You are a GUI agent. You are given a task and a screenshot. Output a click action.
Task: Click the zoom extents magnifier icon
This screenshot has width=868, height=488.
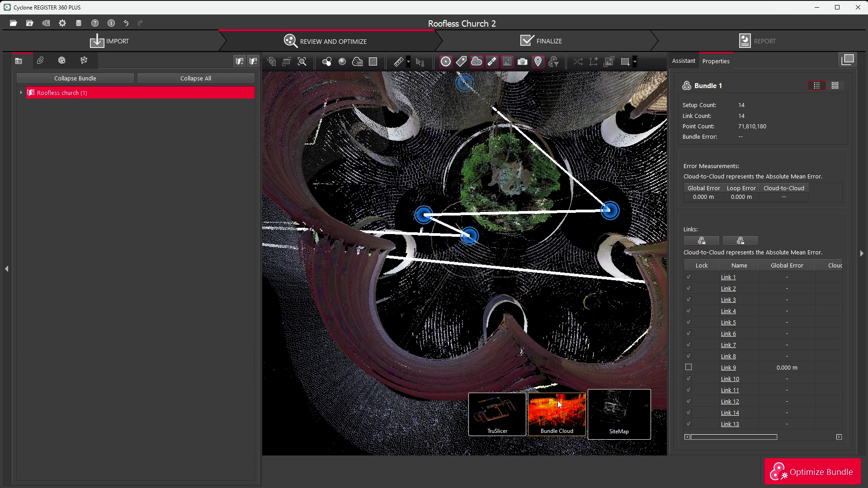point(302,62)
